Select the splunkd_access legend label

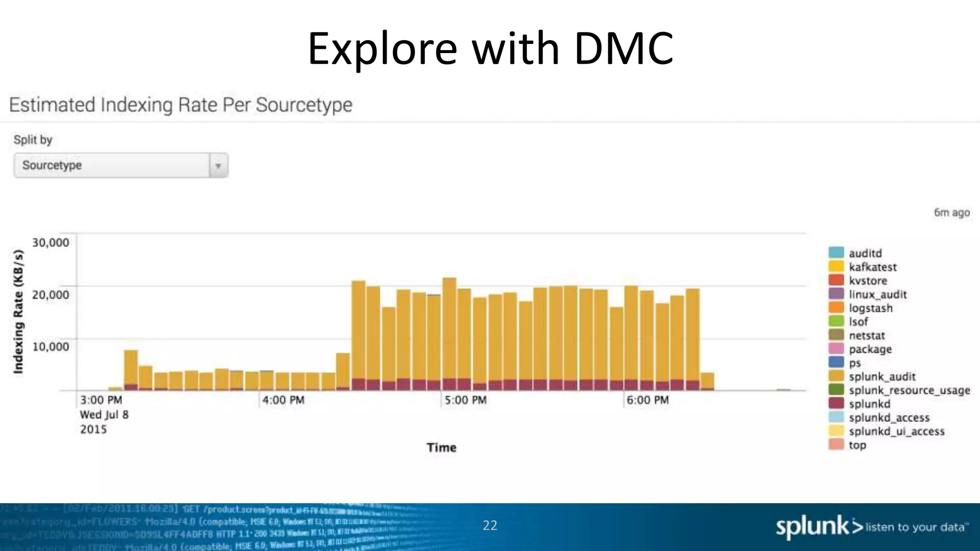click(889, 418)
